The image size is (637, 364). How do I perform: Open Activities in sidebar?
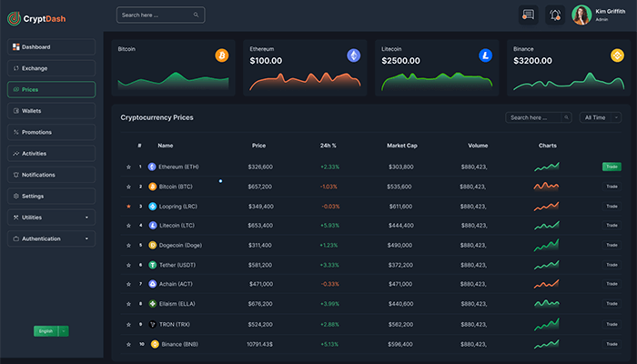(51, 154)
